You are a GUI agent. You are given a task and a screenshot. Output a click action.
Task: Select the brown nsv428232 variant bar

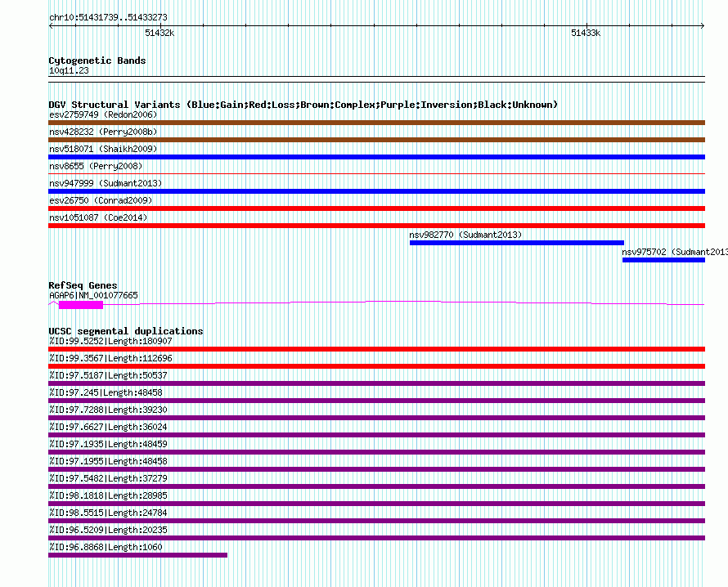[376, 140]
